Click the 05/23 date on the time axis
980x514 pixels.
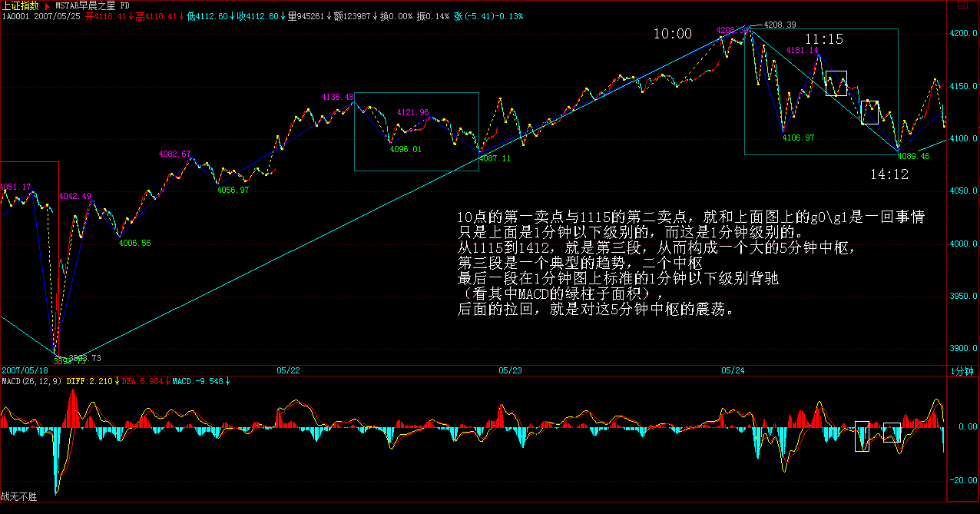(x=510, y=370)
